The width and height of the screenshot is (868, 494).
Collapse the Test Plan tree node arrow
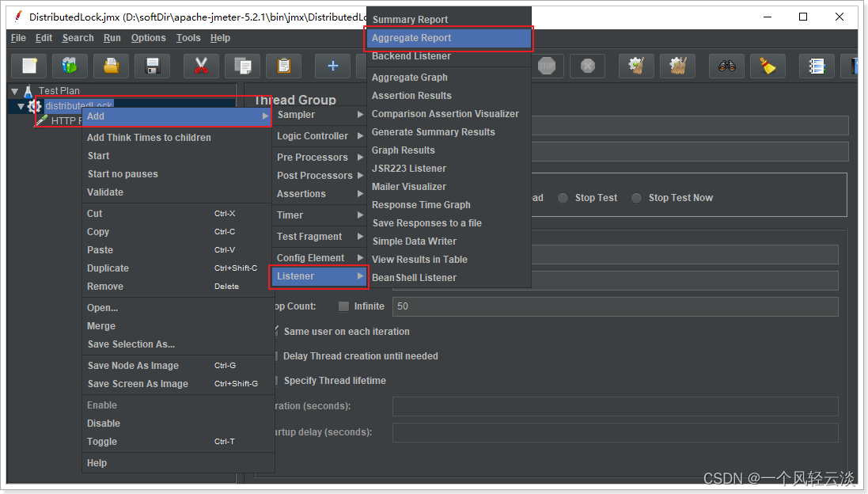click(x=15, y=91)
